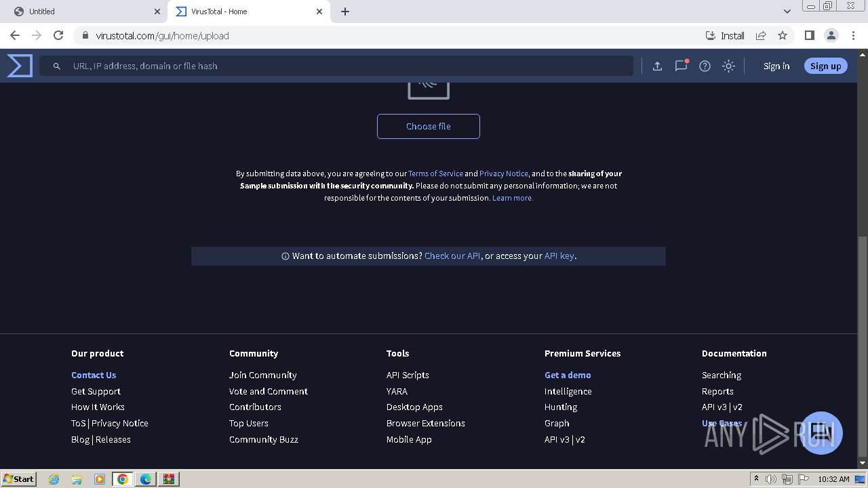
Task: Open Top Users footer link
Action: pos(249,423)
